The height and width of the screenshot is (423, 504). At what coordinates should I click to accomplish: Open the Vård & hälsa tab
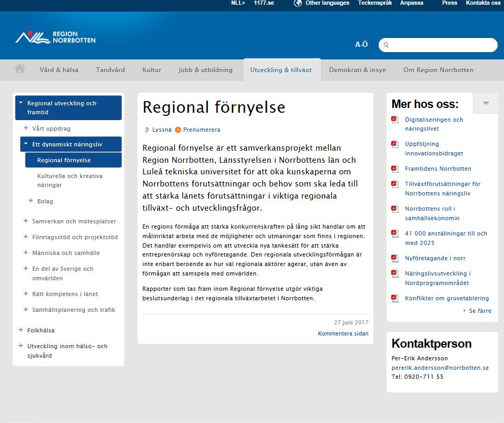click(x=59, y=70)
